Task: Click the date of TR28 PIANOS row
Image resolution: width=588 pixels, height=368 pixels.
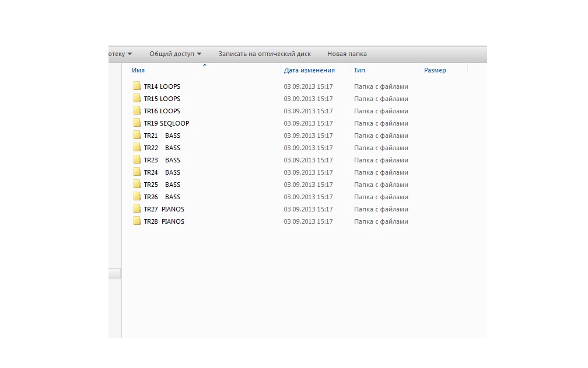Action: (x=308, y=221)
